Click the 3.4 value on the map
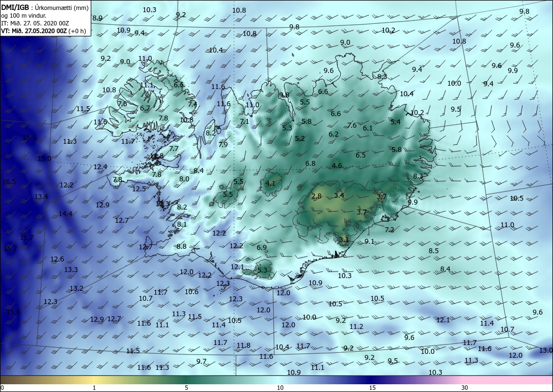Screen dimensions: 553x392 click(x=339, y=195)
